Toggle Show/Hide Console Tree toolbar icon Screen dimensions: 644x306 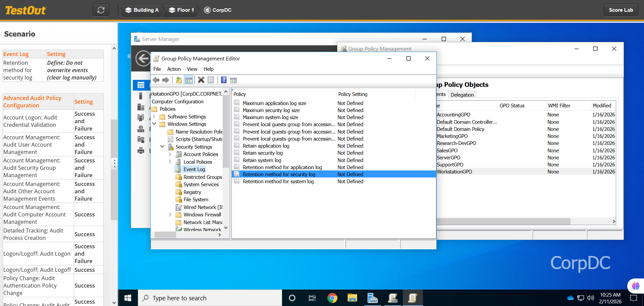click(189, 80)
